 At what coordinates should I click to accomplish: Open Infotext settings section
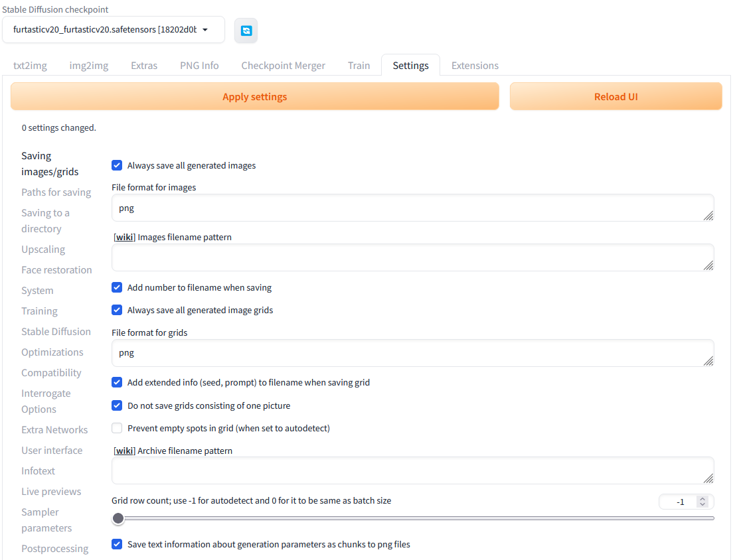coord(38,471)
